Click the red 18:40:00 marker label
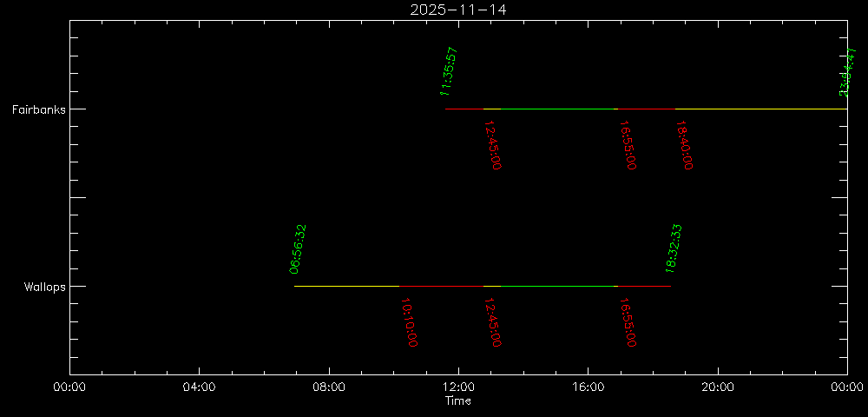The image size is (868, 417). click(685, 145)
